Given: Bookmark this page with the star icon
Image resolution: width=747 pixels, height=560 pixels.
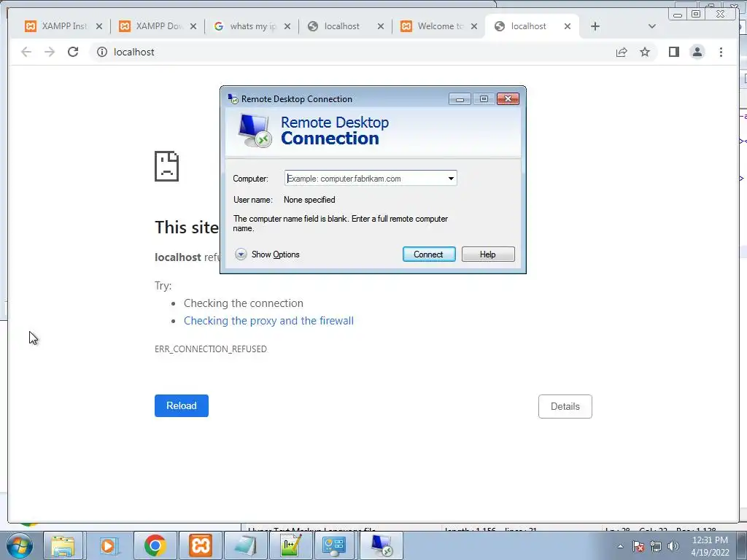Looking at the screenshot, I should (x=645, y=52).
